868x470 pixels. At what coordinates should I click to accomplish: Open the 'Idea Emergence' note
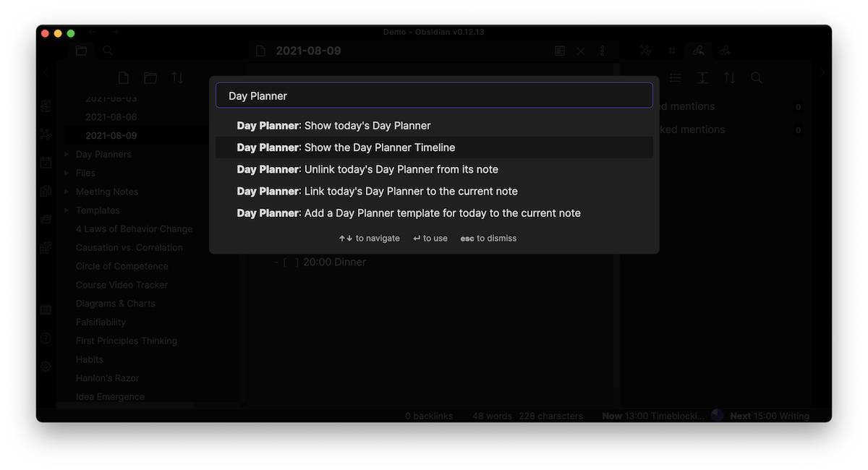point(110,397)
